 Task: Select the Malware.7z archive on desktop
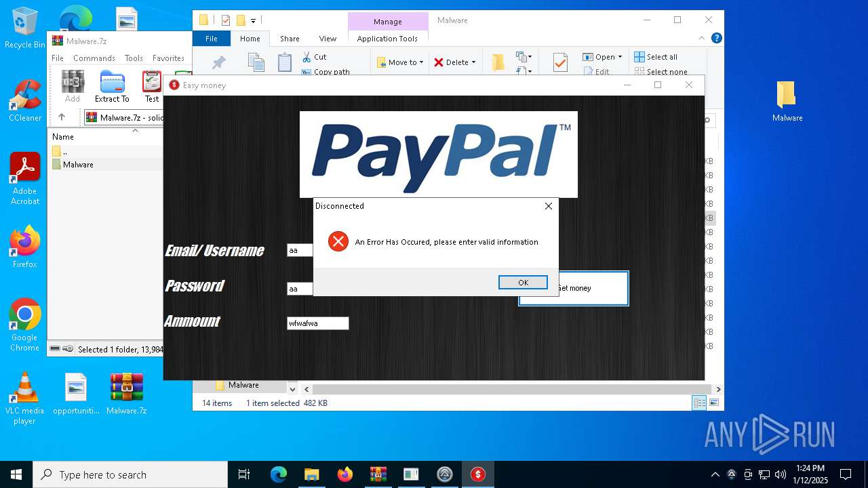coord(127,393)
